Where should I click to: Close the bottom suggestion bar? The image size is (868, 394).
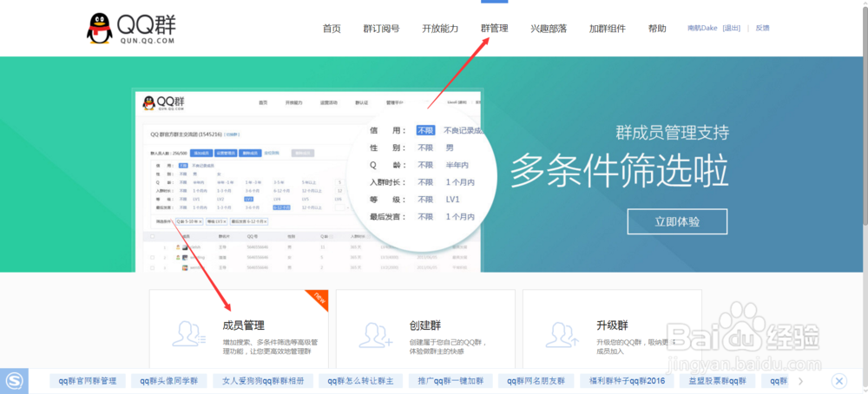pyautogui.click(x=839, y=381)
